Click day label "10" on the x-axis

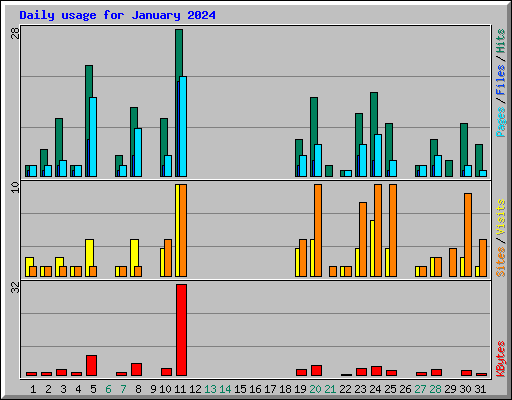coord(165,389)
